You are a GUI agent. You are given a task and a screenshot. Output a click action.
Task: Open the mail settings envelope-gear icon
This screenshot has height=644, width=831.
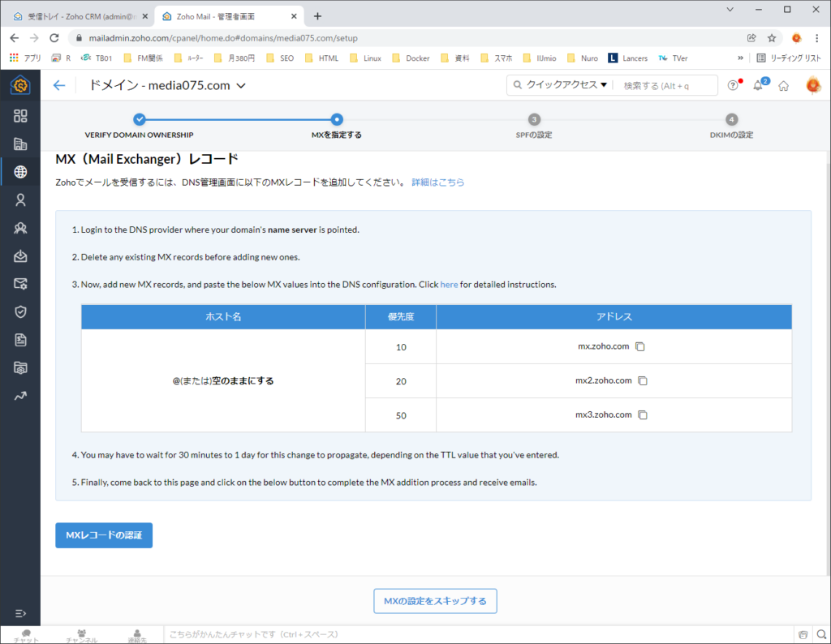[20, 284]
